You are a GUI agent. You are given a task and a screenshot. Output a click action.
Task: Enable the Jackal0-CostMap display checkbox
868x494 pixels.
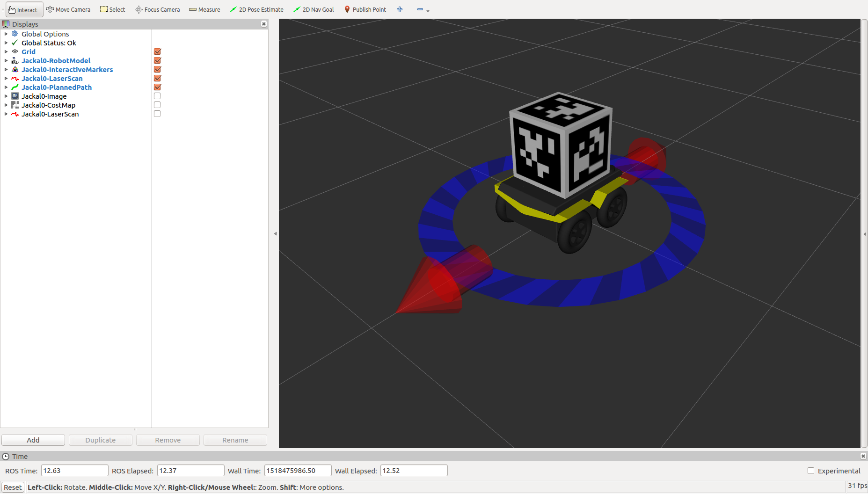157,105
